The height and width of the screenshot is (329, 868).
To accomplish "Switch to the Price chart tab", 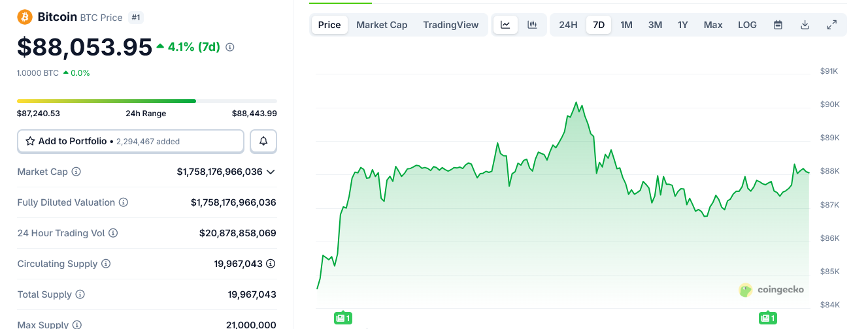I will [329, 25].
